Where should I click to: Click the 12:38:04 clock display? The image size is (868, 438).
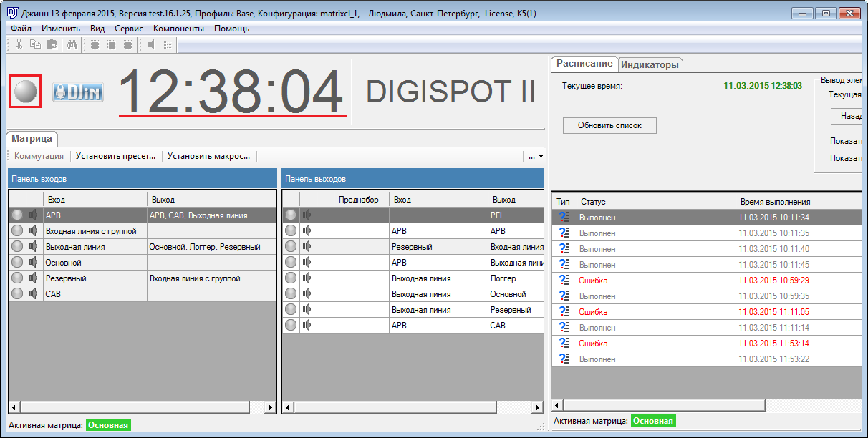(x=231, y=91)
